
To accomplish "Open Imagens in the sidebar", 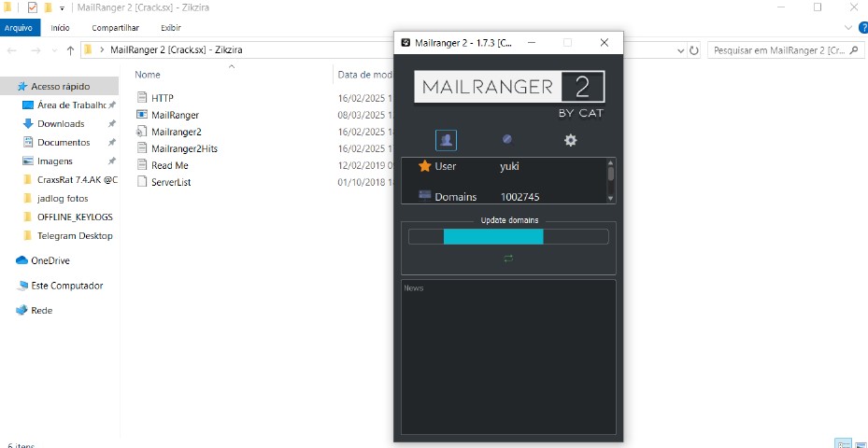I will 55,161.
